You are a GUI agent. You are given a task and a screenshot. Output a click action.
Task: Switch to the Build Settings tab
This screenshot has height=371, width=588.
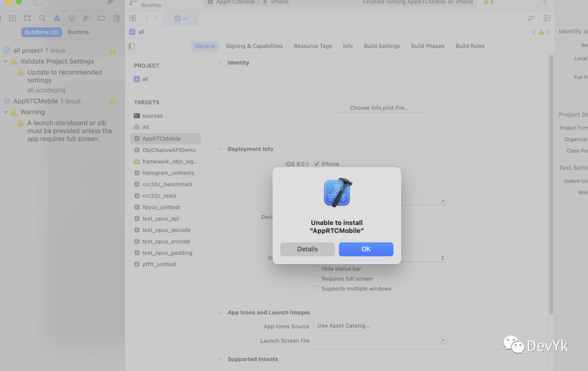pos(382,46)
